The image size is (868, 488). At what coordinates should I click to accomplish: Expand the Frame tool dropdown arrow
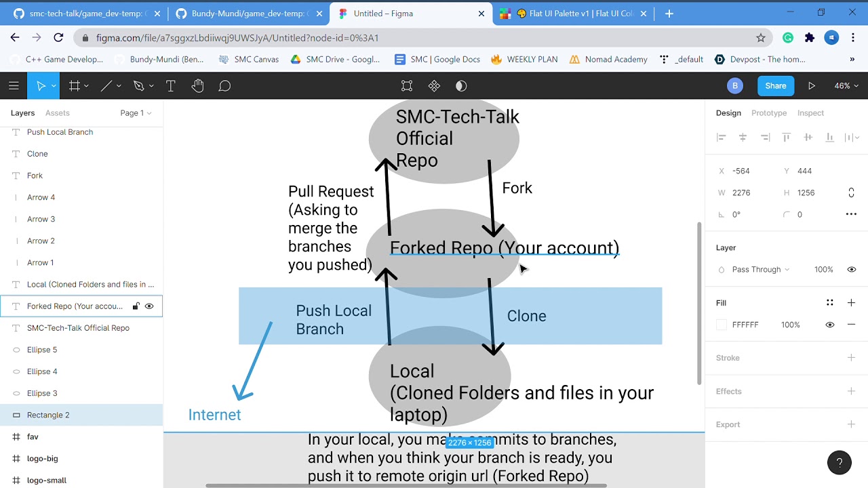click(x=86, y=86)
